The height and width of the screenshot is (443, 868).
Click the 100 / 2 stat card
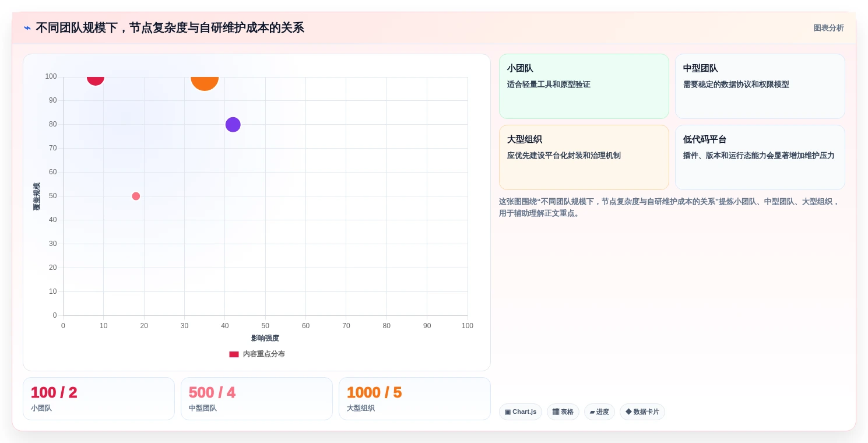tap(99, 399)
